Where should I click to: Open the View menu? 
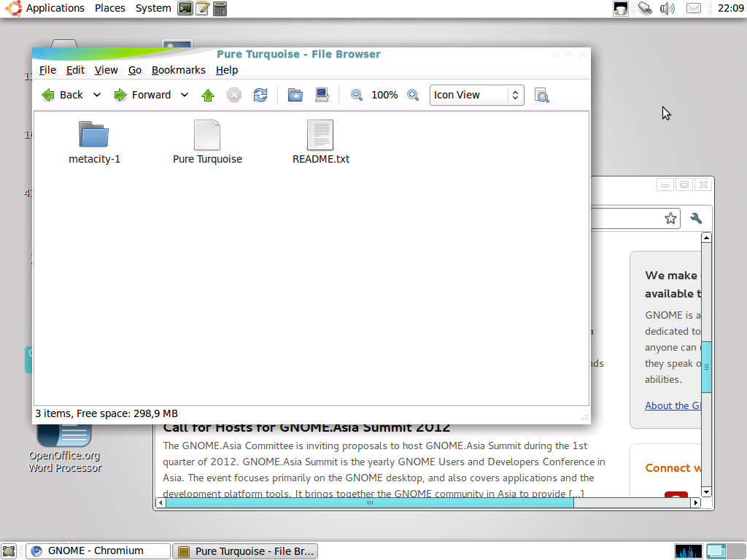(107, 70)
